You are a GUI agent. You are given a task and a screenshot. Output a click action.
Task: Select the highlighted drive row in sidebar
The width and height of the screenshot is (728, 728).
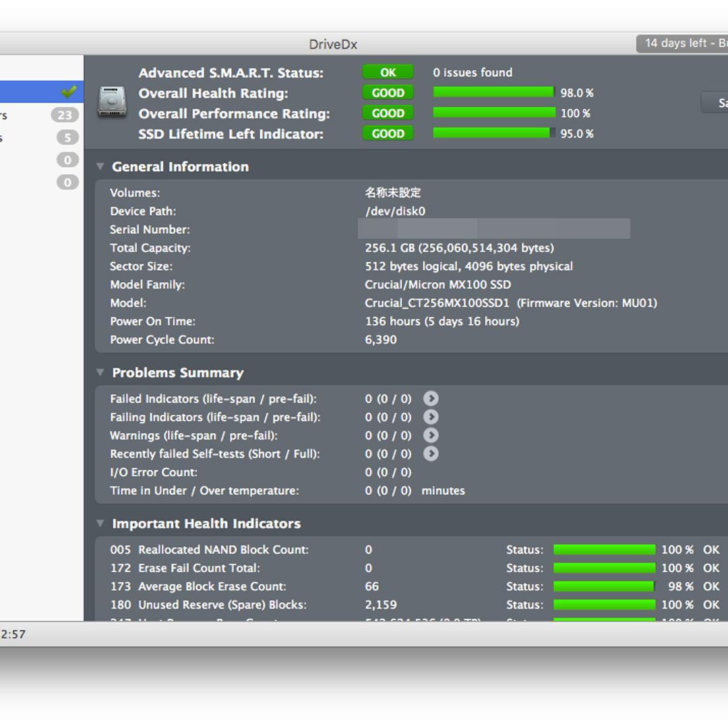[42, 92]
